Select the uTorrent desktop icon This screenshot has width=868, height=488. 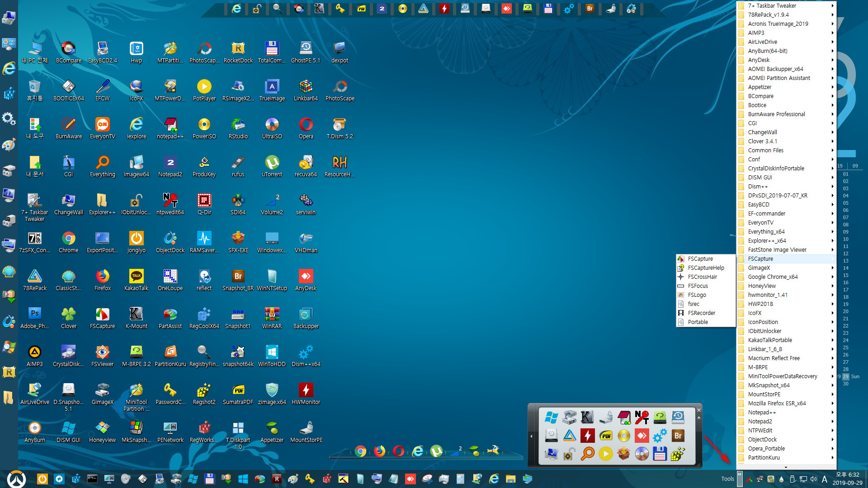click(272, 166)
